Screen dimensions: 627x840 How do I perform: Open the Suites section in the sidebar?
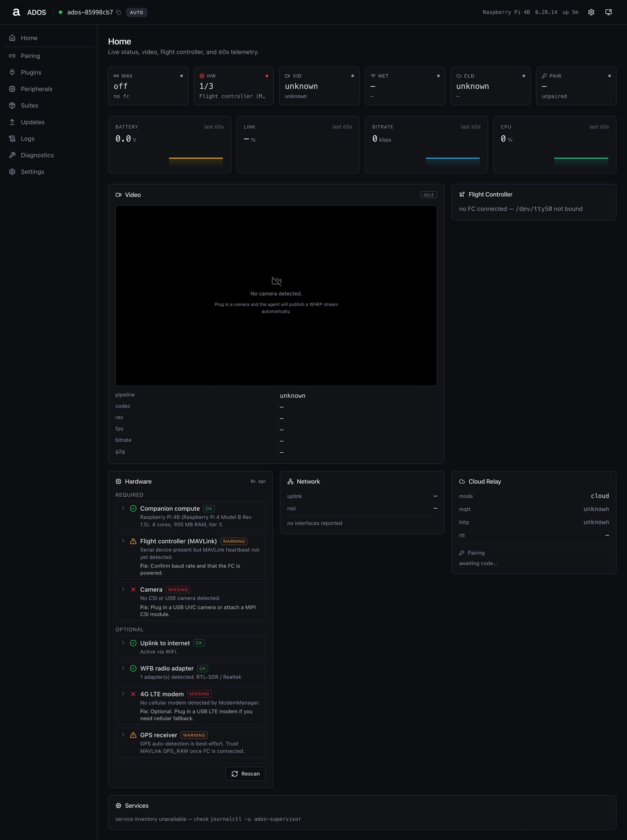tap(49, 106)
